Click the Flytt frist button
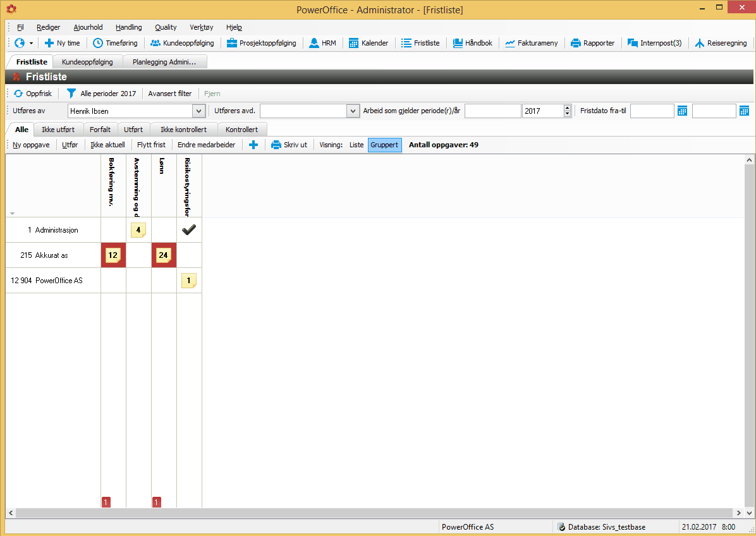This screenshot has height=536, width=756. [x=152, y=145]
